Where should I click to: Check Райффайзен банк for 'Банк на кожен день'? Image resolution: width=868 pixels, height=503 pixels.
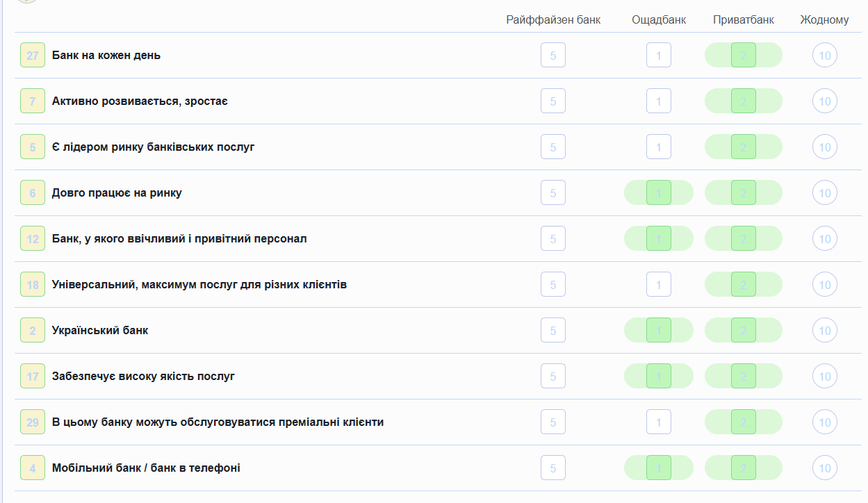(552, 55)
